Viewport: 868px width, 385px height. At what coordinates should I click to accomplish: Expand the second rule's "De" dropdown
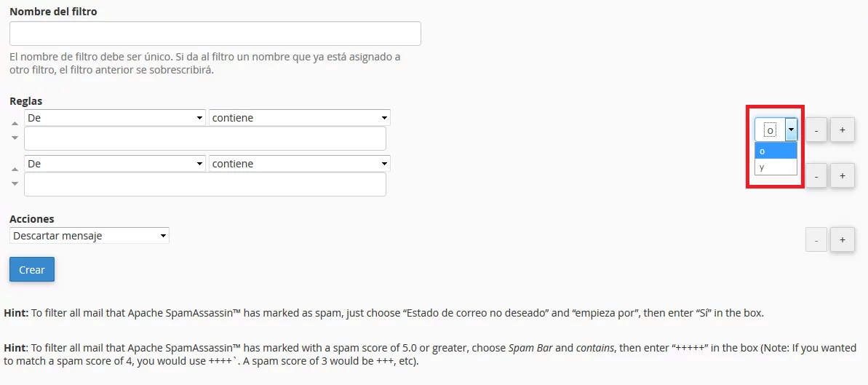(x=115, y=164)
